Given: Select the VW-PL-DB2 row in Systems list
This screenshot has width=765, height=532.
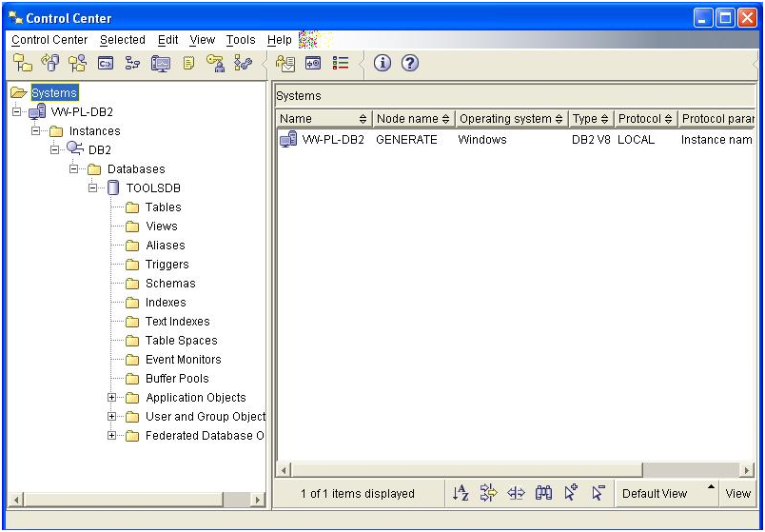Looking at the screenshot, I should [516, 140].
